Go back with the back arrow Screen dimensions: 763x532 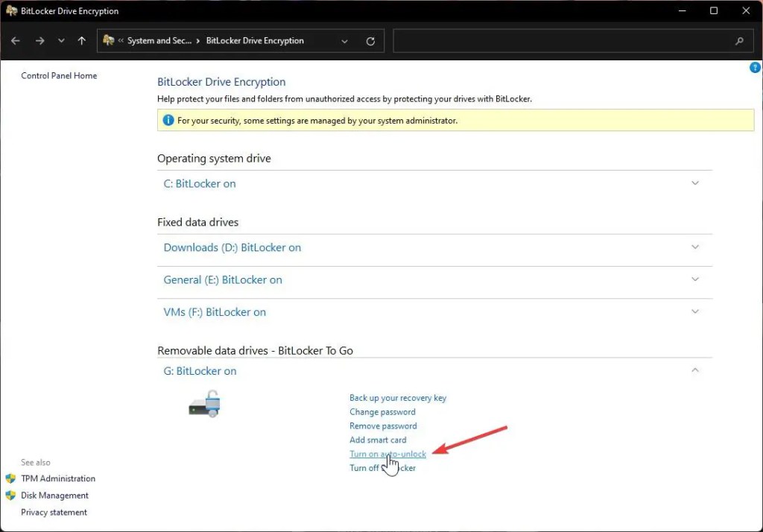tap(16, 41)
